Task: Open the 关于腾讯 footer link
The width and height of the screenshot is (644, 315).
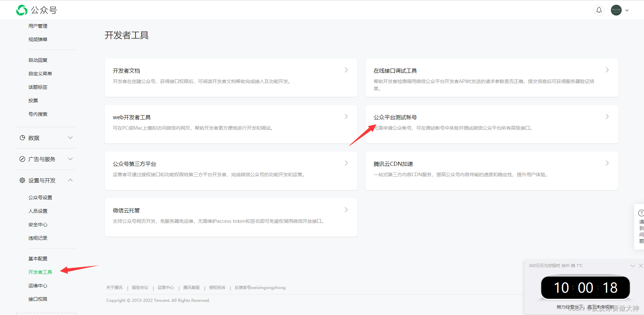Action: (x=115, y=288)
